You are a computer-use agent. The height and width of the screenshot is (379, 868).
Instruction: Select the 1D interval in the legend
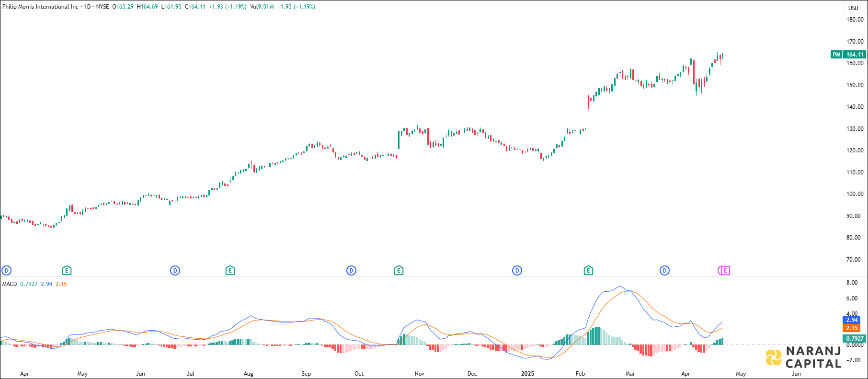point(88,7)
